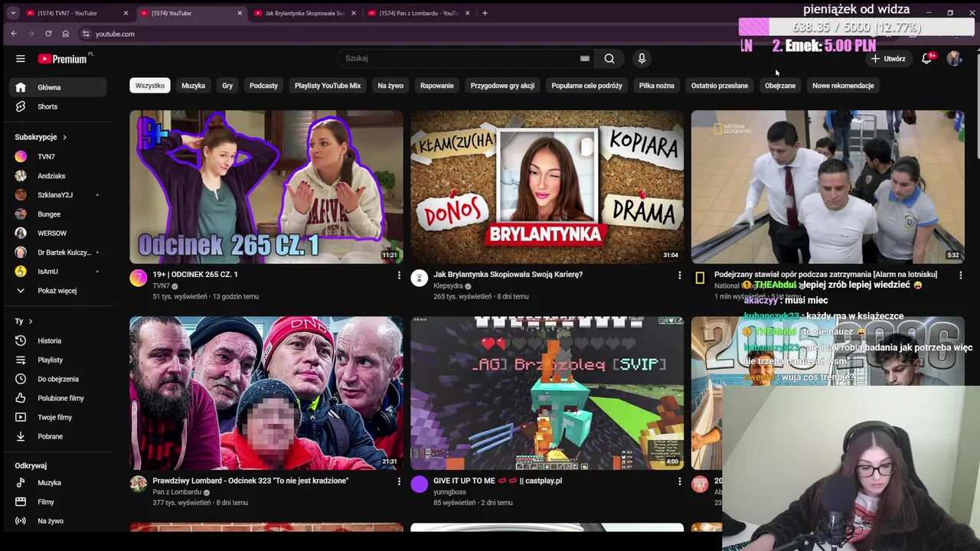Open the Pan z Lombardu channel avatar
The image size is (980, 551).
pyautogui.click(x=138, y=484)
